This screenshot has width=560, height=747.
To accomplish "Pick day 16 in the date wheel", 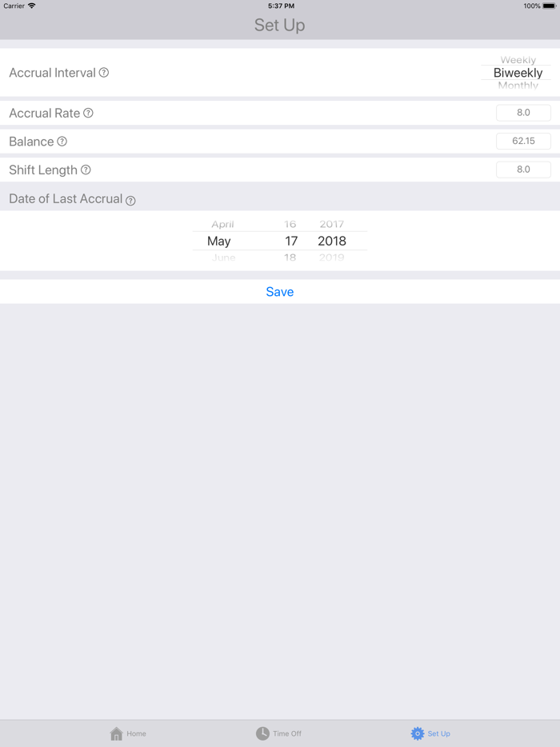I will (x=290, y=225).
